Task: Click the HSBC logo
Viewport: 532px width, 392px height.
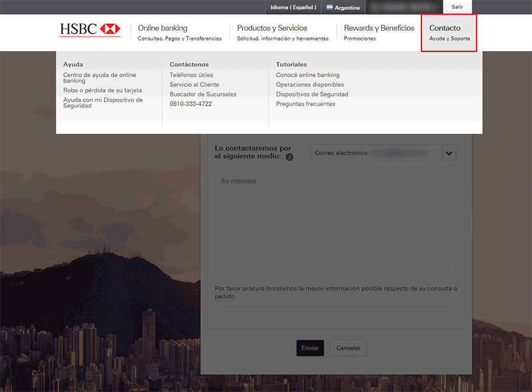Action: [x=90, y=30]
